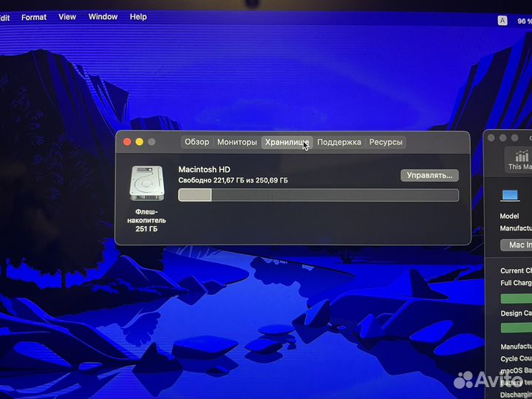The height and width of the screenshot is (399, 532).
Task: Open the Window menu
Action: [103, 16]
